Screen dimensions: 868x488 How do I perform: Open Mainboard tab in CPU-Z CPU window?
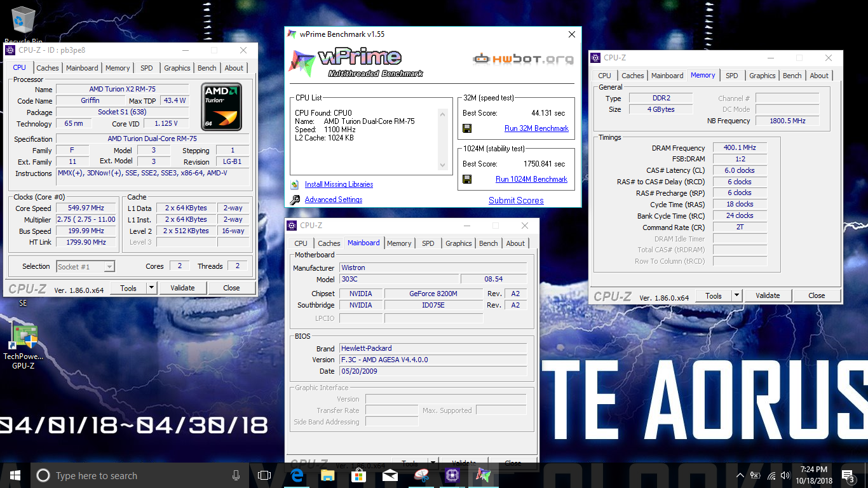[x=82, y=68]
